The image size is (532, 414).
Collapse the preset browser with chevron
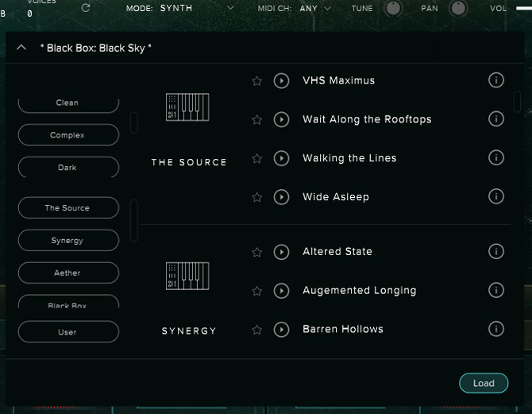[21, 48]
